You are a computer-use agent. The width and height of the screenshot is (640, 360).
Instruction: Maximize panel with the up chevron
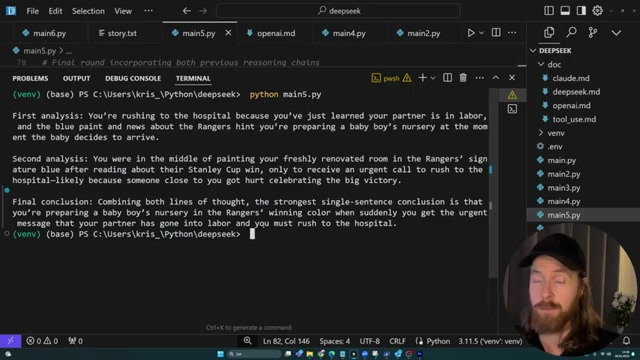click(x=496, y=78)
